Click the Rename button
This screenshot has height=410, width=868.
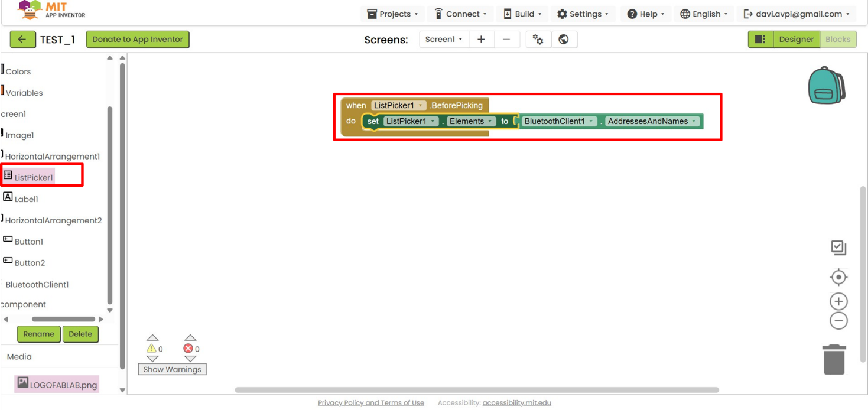pos(39,334)
